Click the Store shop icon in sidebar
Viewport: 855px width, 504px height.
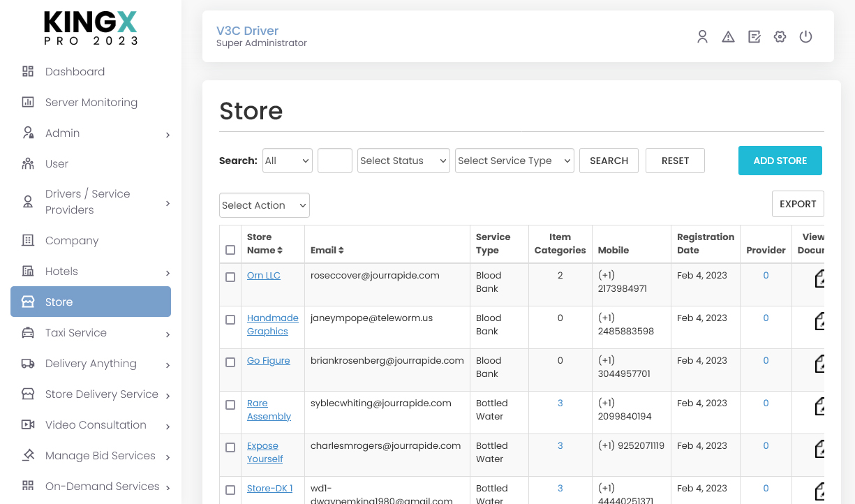[28, 302]
